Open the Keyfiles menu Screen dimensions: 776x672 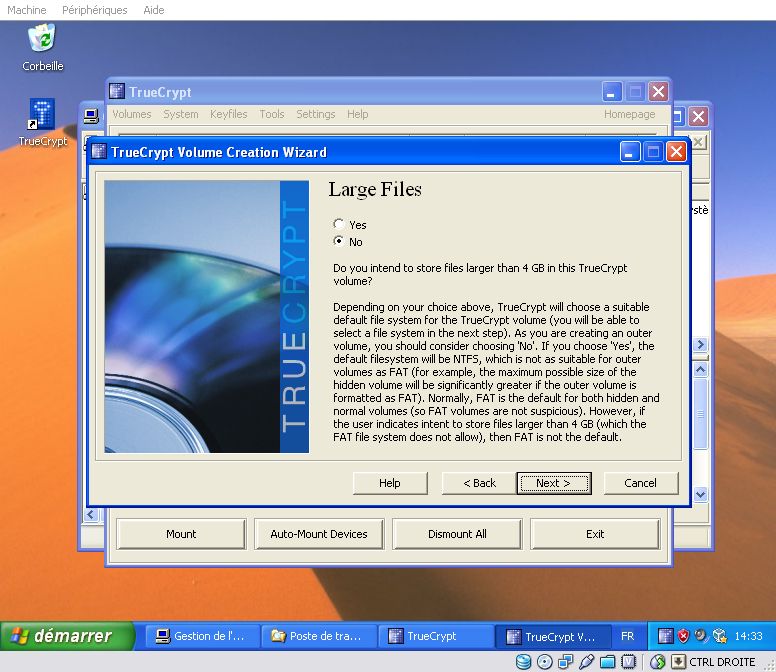(x=228, y=114)
